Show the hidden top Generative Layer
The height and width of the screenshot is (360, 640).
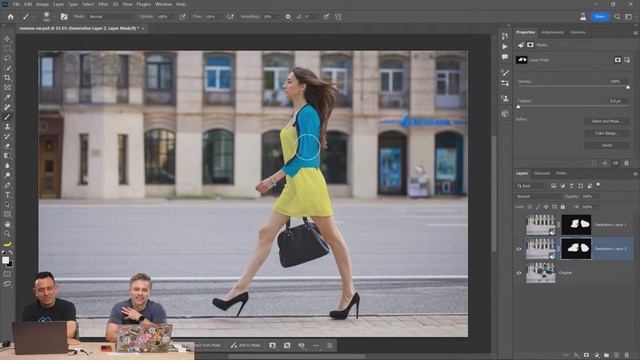point(519,225)
